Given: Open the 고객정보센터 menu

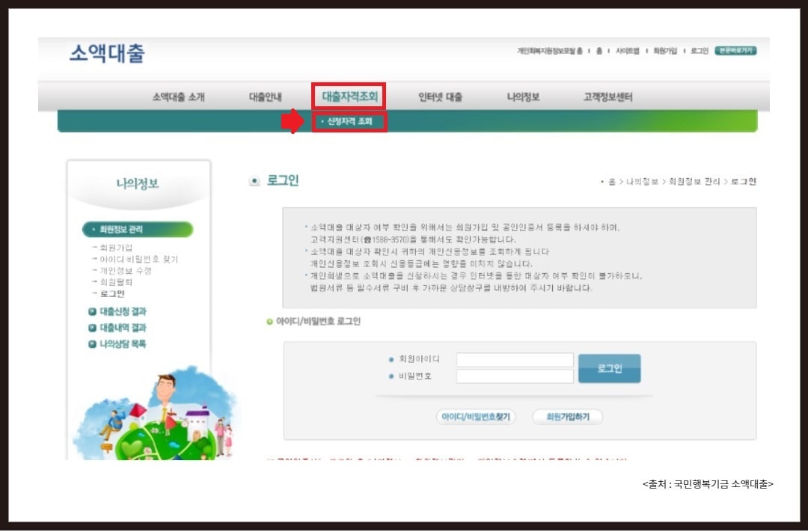Looking at the screenshot, I should click(607, 97).
